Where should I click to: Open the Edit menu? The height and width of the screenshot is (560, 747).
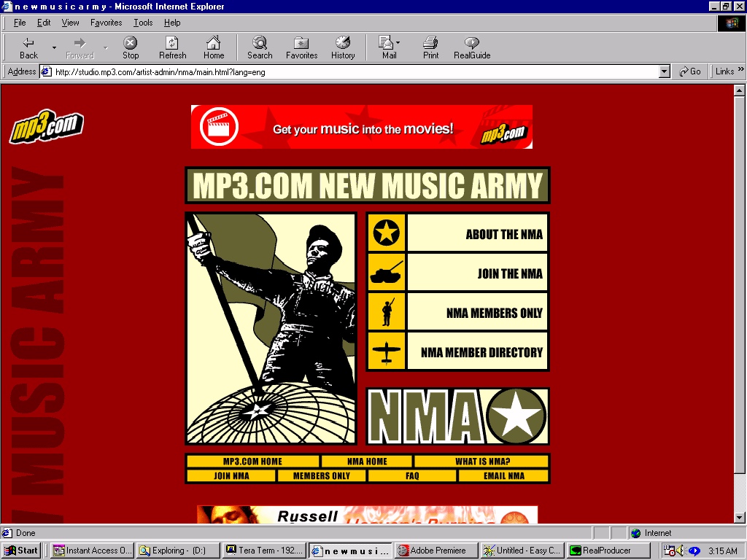(x=44, y=23)
